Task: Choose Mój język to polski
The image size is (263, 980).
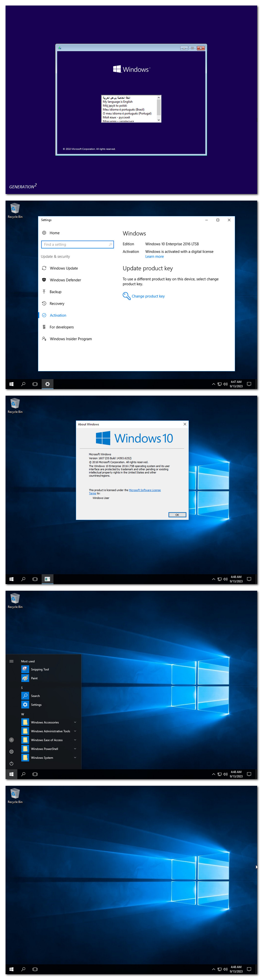Action: click(x=115, y=106)
